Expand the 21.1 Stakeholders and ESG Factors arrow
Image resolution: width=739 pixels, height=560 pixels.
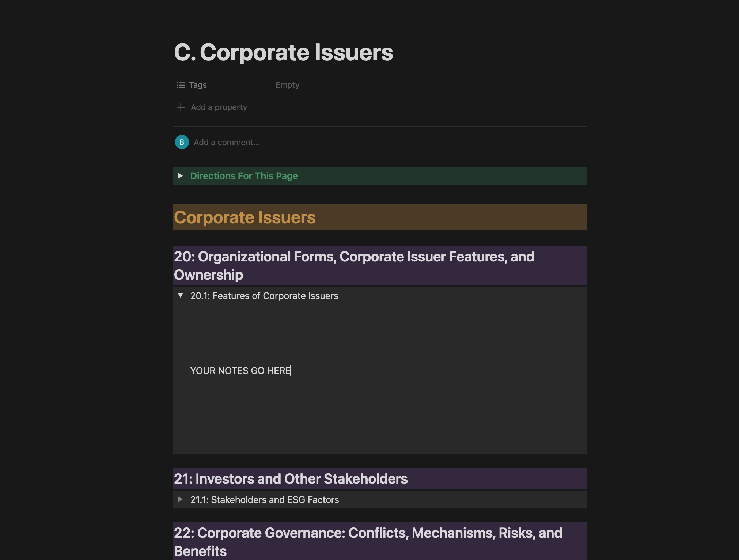(x=180, y=499)
